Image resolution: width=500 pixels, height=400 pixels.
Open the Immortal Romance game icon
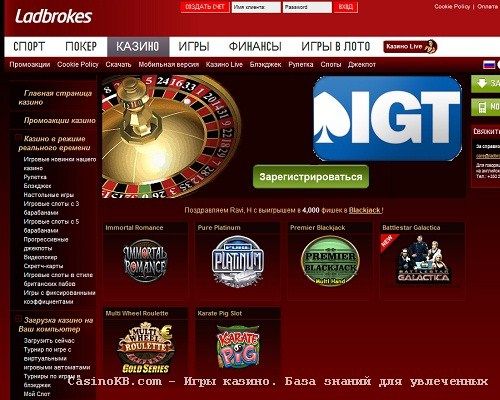145,261
